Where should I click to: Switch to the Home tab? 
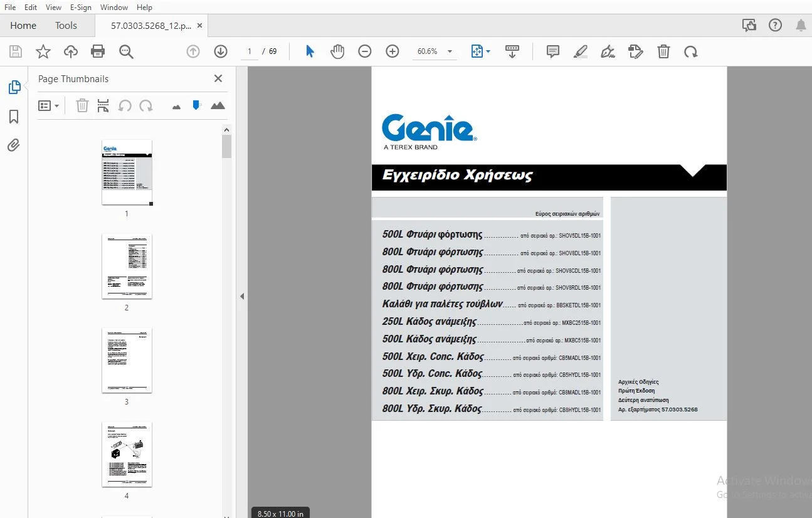23,26
